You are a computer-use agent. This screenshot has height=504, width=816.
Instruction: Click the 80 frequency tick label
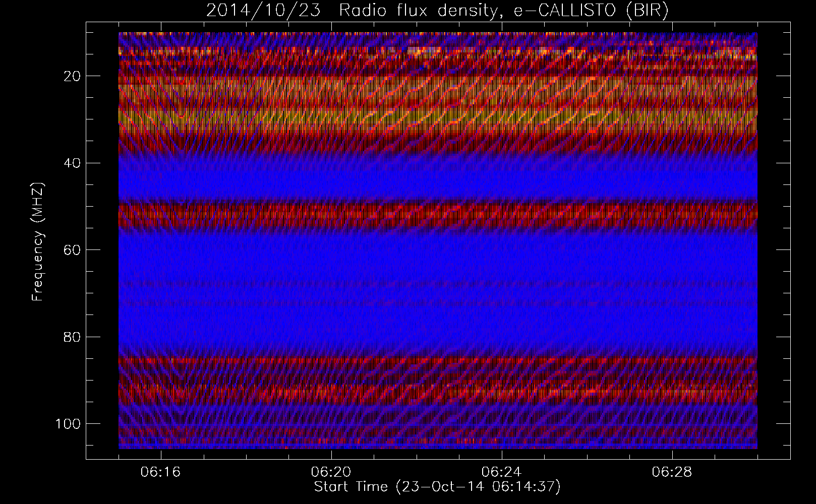point(72,337)
